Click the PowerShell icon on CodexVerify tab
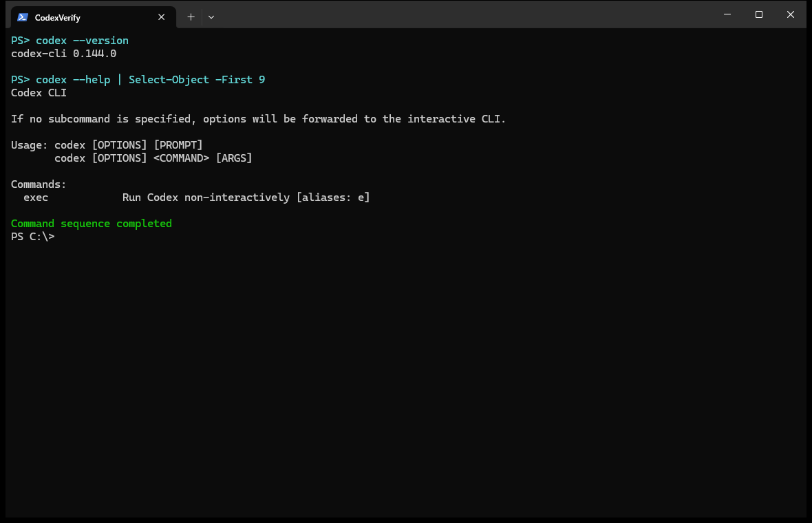Viewport: 812px width, 523px height. point(22,17)
